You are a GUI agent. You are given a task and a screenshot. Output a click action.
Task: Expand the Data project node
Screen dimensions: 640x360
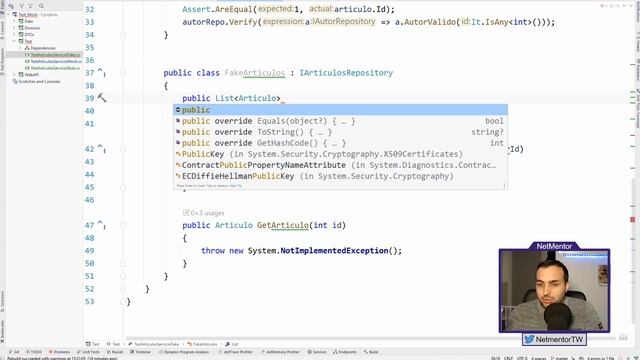click(14, 21)
